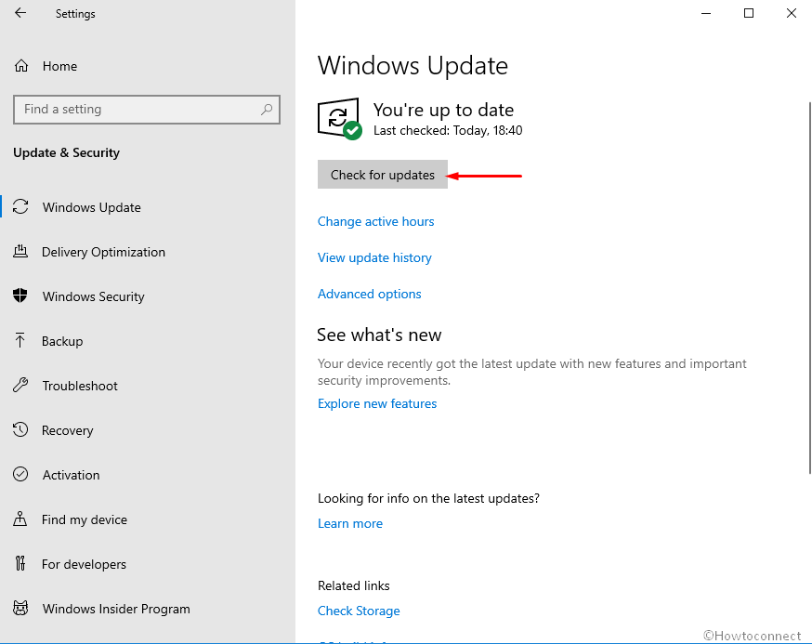Click the Troubleshoot wrench icon
This screenshot has width=812, height=644.
click(x=20, y=385)
